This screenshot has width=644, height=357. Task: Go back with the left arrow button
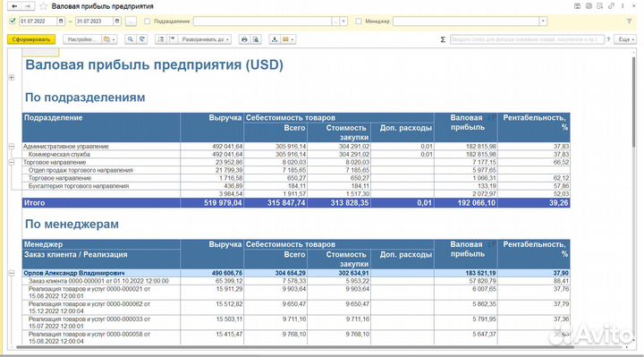[15, 6]
